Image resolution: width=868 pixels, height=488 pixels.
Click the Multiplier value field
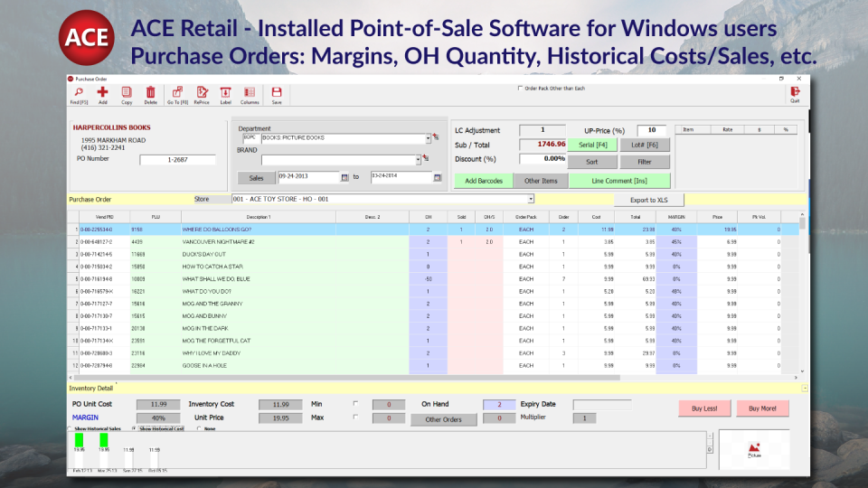[x=584, y=418]
